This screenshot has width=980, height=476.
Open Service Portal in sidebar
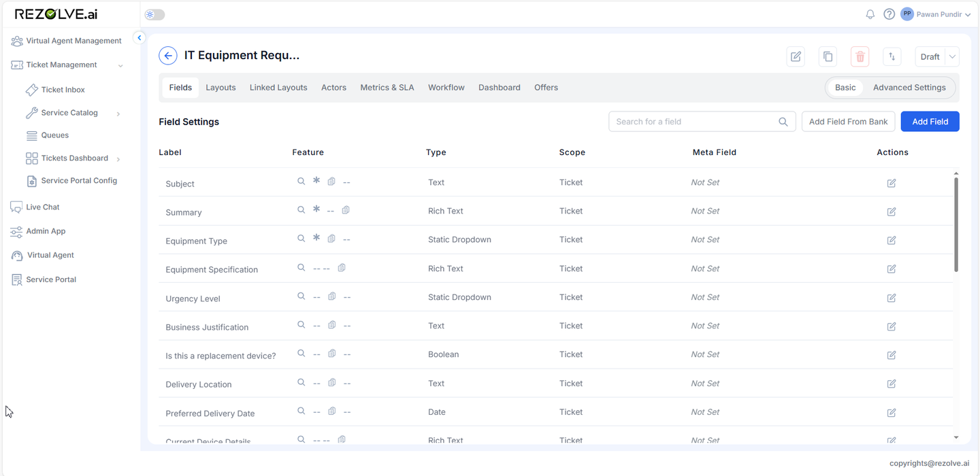point(44,279)
